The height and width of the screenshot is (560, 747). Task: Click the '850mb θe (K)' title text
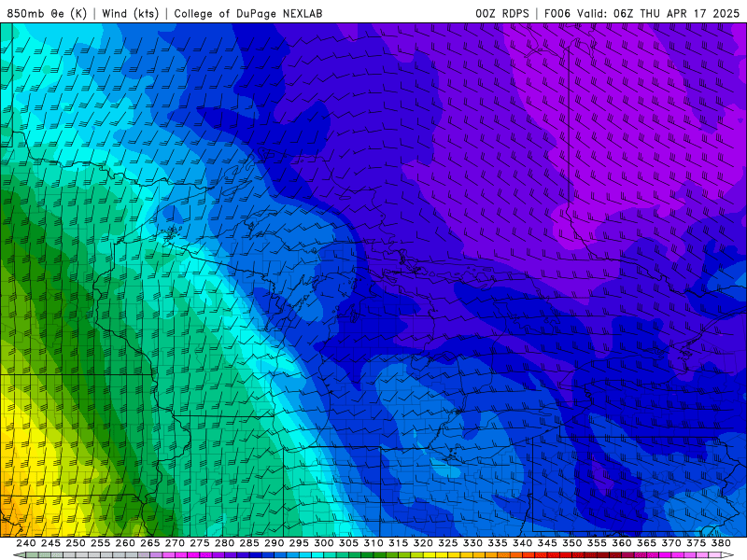(x=47, y=13)
